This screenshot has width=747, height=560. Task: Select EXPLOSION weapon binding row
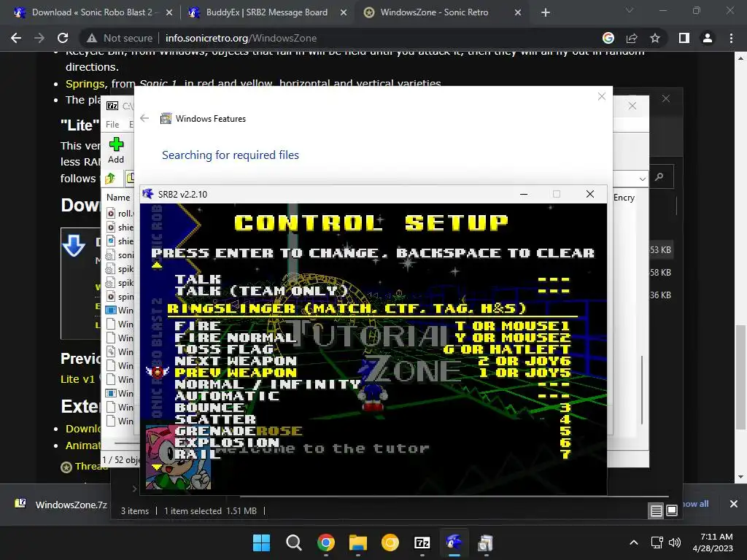[x=371, y=443]
